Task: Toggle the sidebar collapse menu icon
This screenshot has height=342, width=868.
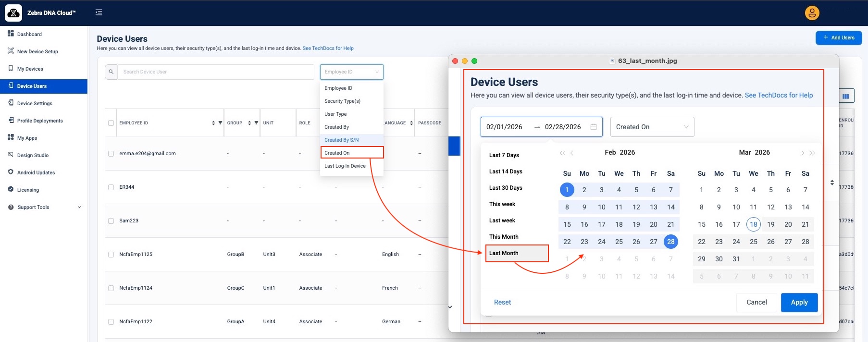Action: (99, 12)
